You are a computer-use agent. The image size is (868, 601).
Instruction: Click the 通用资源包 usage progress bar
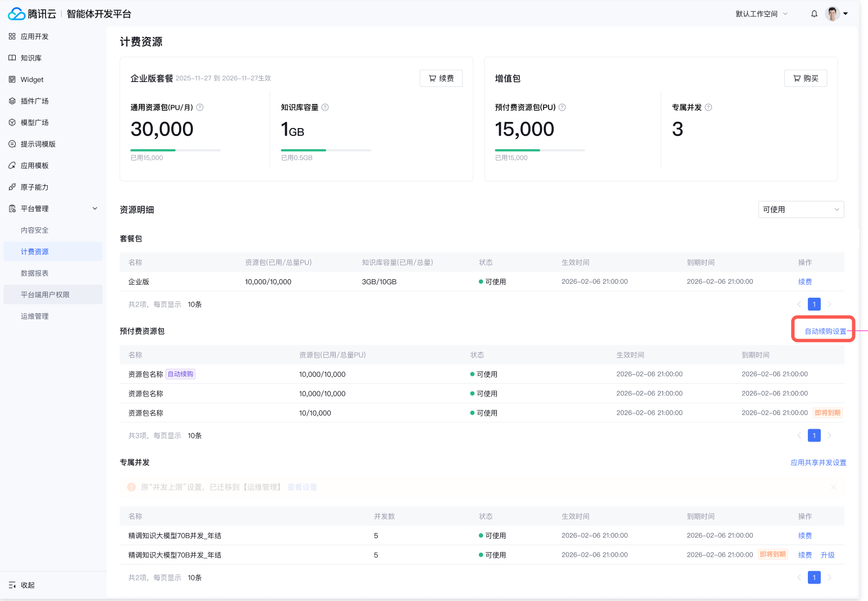pyautogui.click(x=175, y=150)
